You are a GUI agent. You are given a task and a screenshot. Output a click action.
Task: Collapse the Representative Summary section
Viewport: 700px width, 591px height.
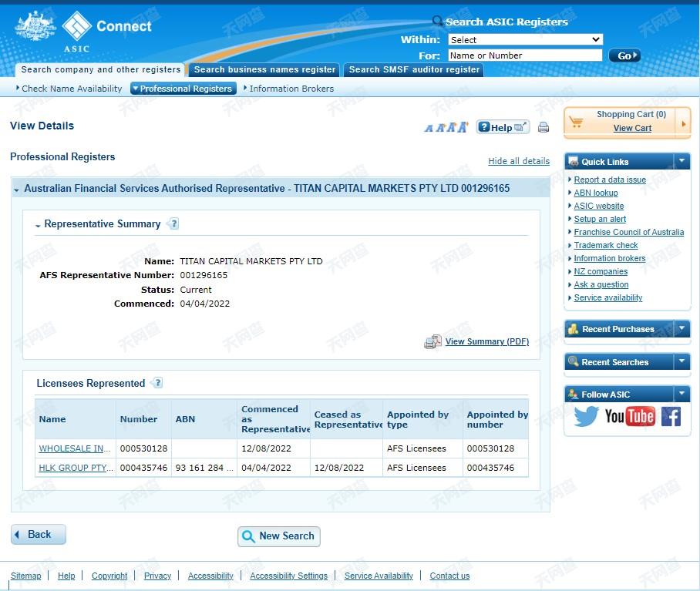(38, 225)
